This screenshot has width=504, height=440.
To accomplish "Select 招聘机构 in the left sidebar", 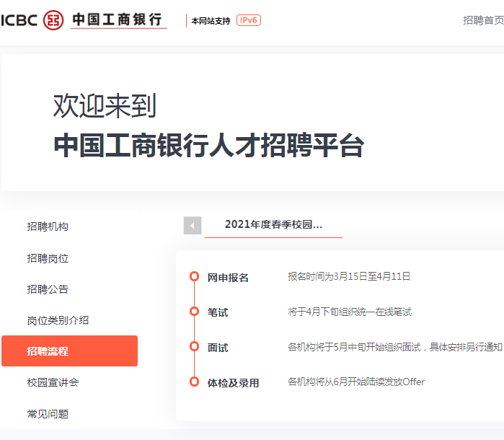I will click(x=48, y=226).
